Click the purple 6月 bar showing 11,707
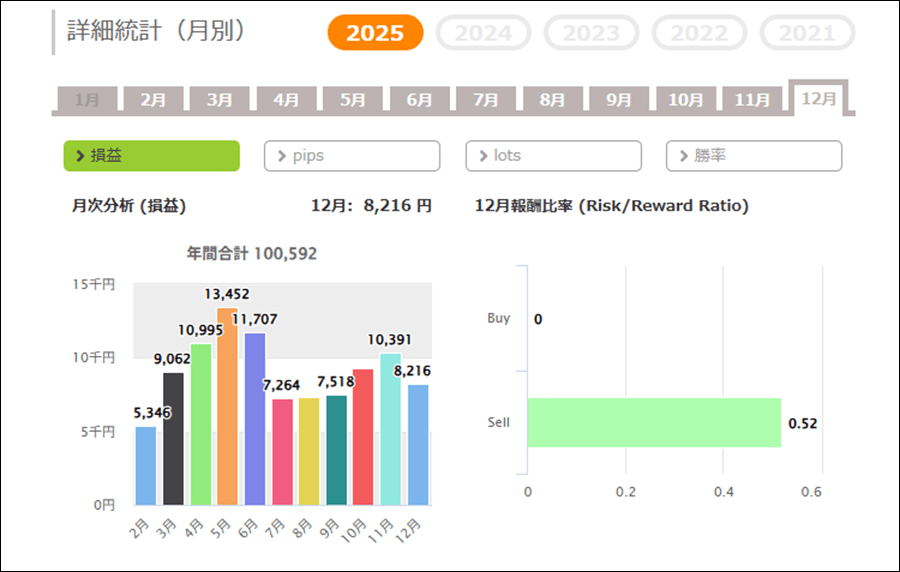The image size is (900, 572). pyautogui.click(x=255, y=420)
